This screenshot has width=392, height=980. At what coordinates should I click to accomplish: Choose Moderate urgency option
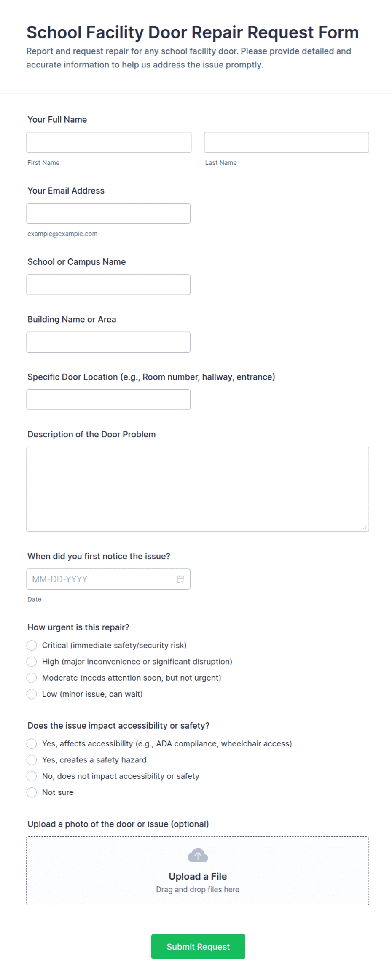pos(32,678)
